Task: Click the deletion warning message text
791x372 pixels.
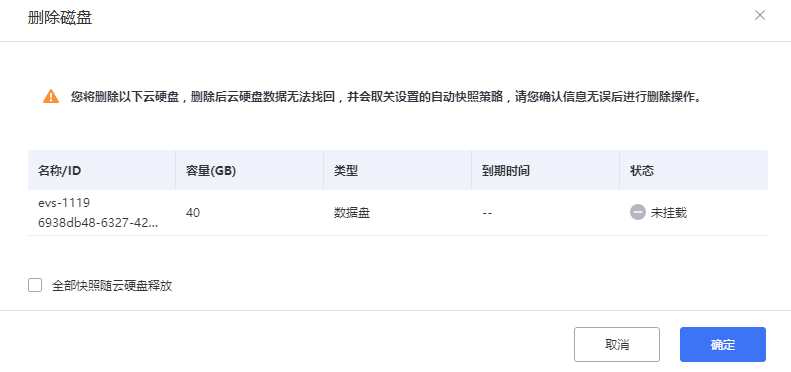Action: 386,97
